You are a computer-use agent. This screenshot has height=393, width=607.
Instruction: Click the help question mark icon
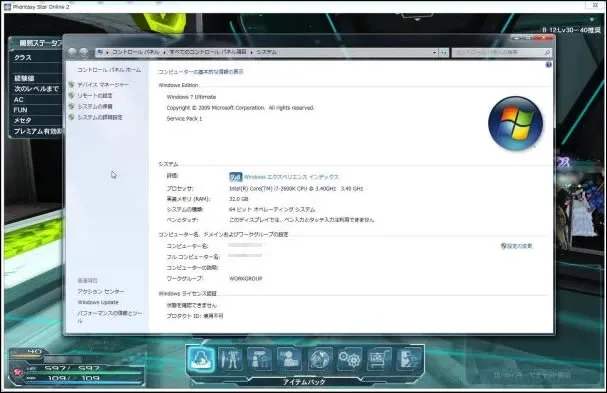[x=549, y=65]
